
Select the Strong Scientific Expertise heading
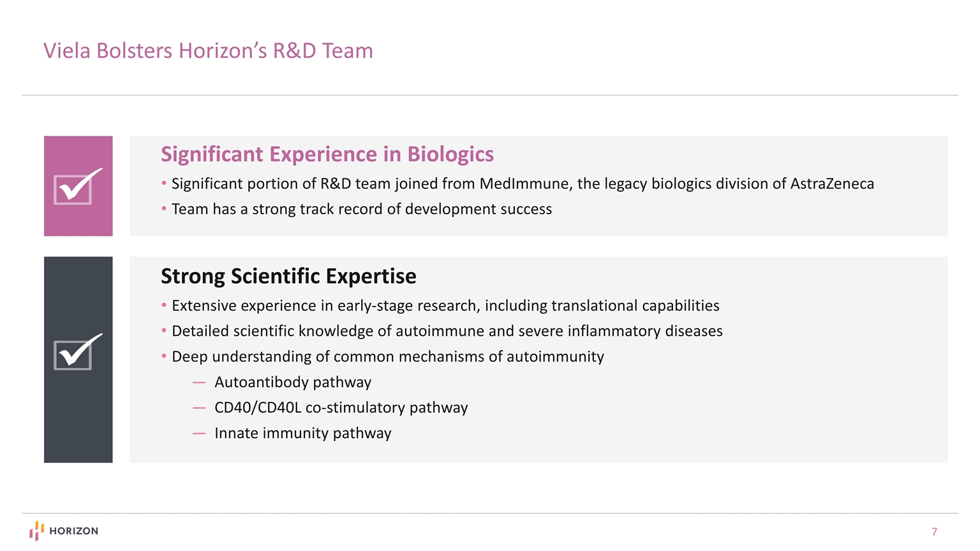point(288,276)
